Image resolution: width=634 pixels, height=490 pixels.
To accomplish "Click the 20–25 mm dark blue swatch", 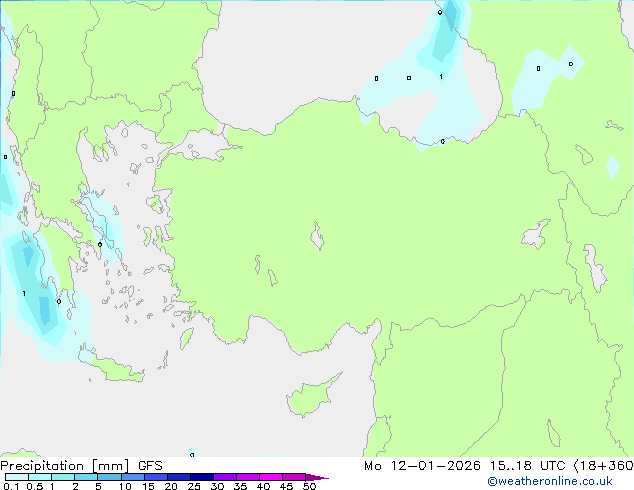I will [x=179, y=477].
